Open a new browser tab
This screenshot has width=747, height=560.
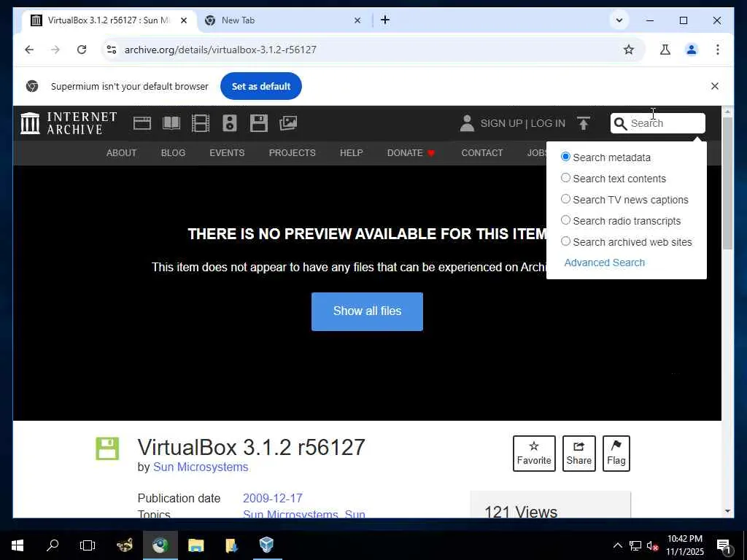coord(385,20)
